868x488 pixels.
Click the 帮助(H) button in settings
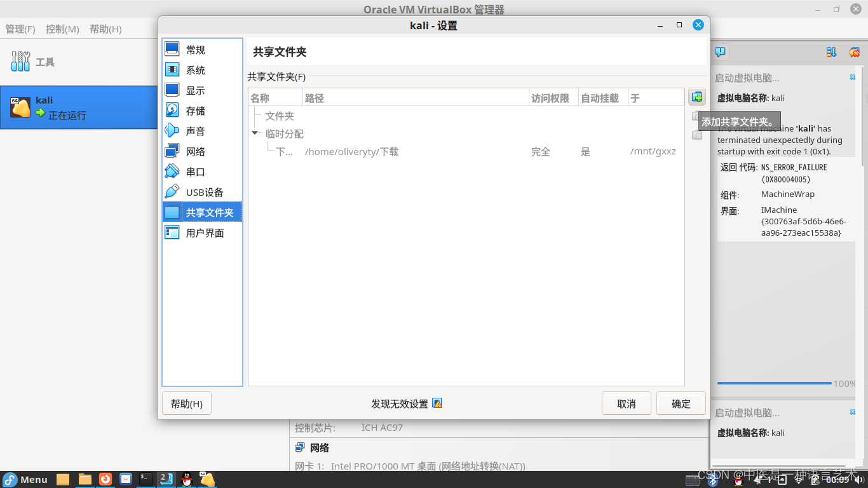pos(187,403)
